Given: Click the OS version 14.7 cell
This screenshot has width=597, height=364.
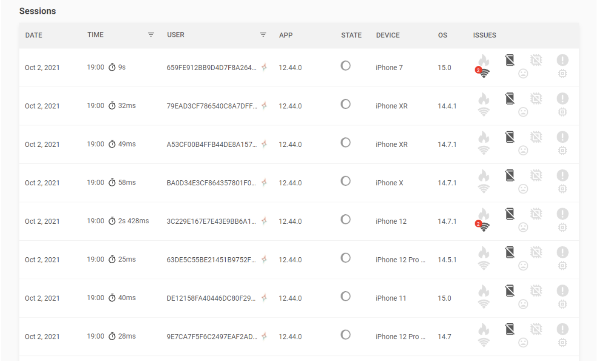Looking at the screenshot, I should coord(444,336).
